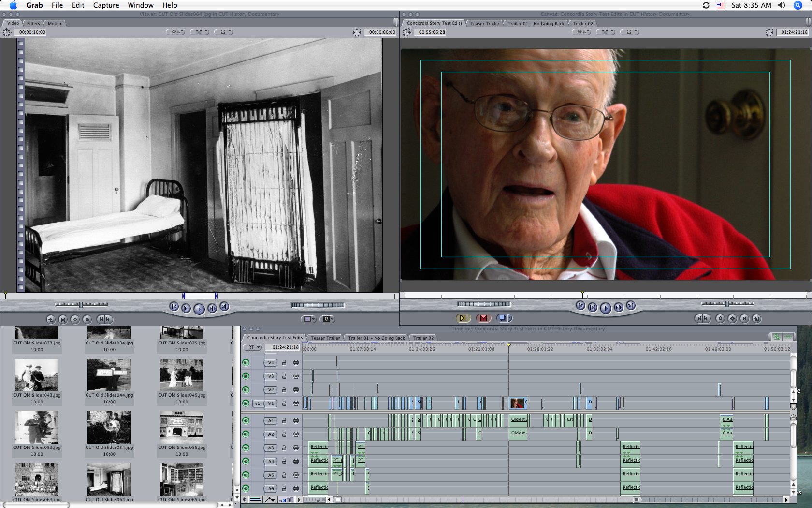Open the 38% zoom pop-up in Viewer
The image size is (812, 508).
coord(175,32)
